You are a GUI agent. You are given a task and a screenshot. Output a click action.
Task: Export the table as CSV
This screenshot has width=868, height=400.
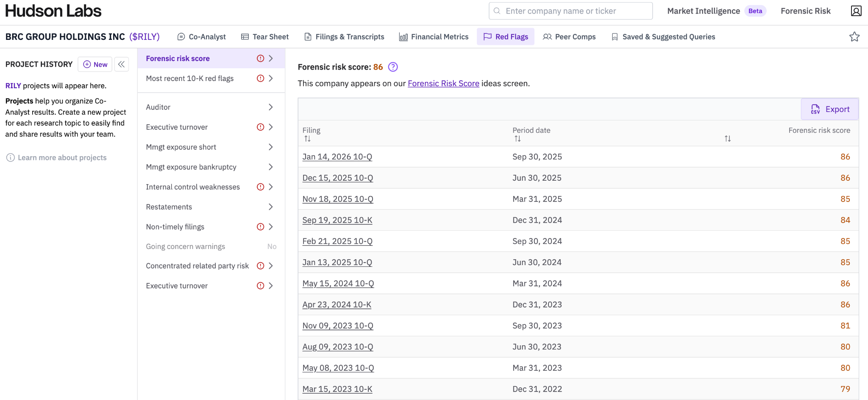830,109
